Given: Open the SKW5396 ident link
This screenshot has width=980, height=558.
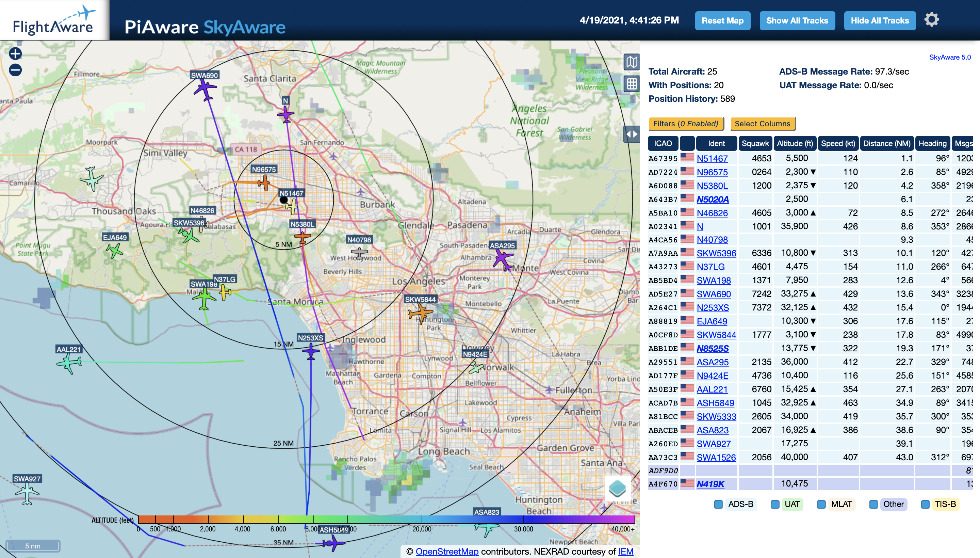Looking at the screenshot, I should click(x=716, y=253).
